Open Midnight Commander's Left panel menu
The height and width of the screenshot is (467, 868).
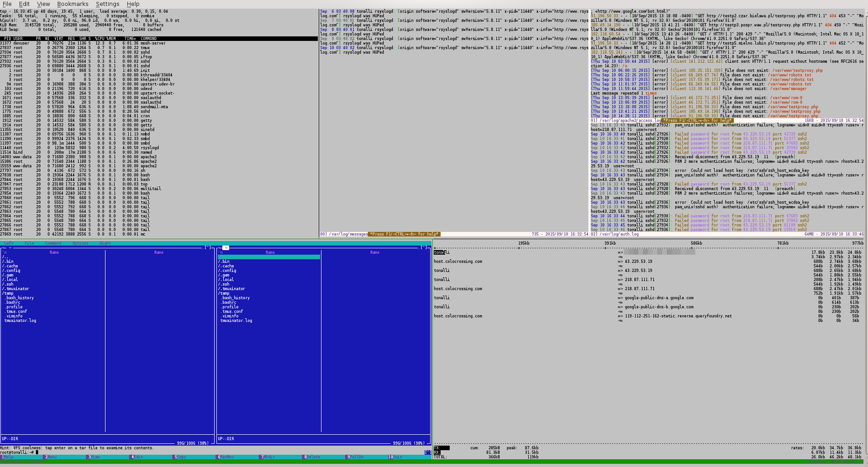pos(9,243)
